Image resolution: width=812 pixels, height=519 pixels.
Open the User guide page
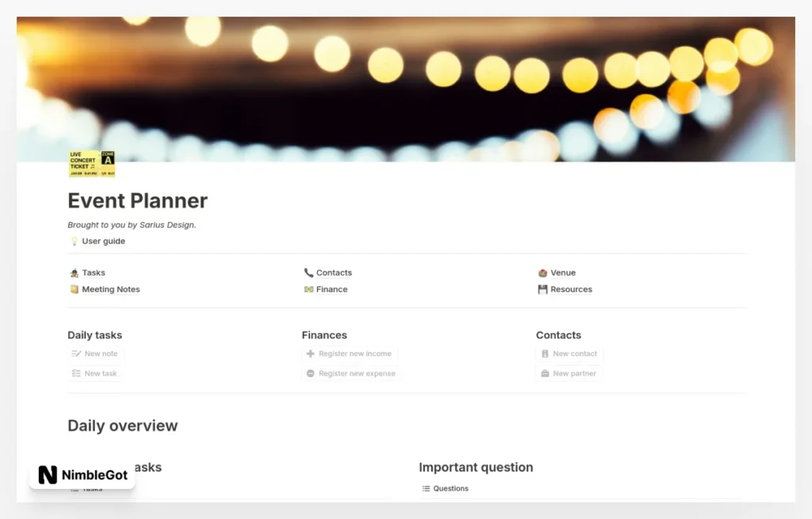tap(103, 241)
